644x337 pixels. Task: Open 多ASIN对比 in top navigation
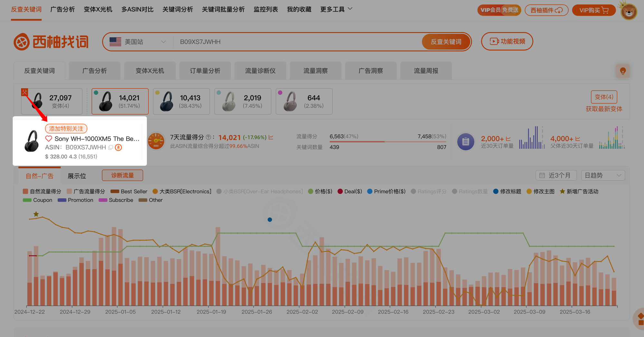(x=137, y=9)
